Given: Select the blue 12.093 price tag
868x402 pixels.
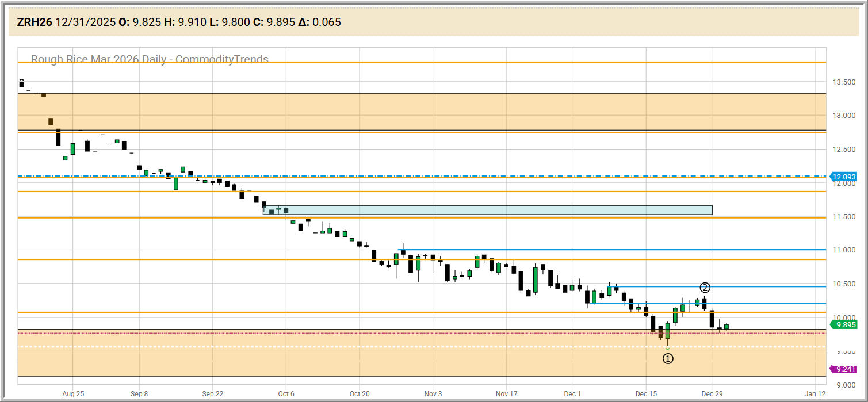Looking at the screenshot, I should 845,177.
